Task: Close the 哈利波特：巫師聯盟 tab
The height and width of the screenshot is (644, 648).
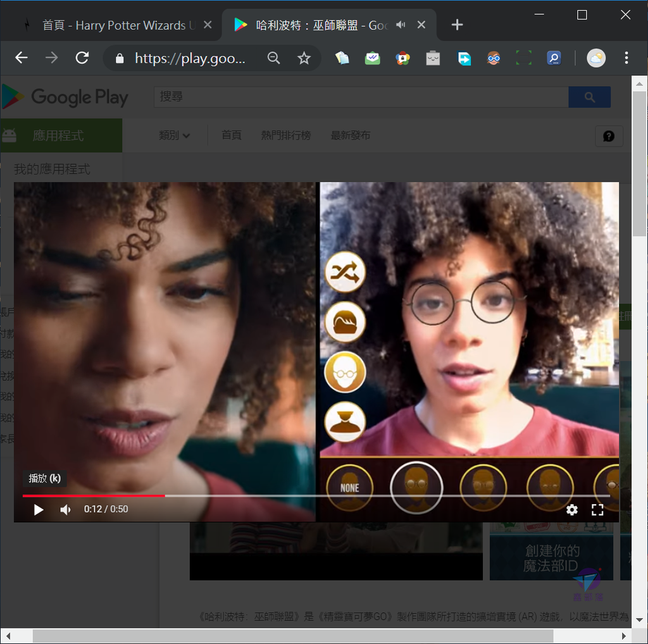Action: 421,25
